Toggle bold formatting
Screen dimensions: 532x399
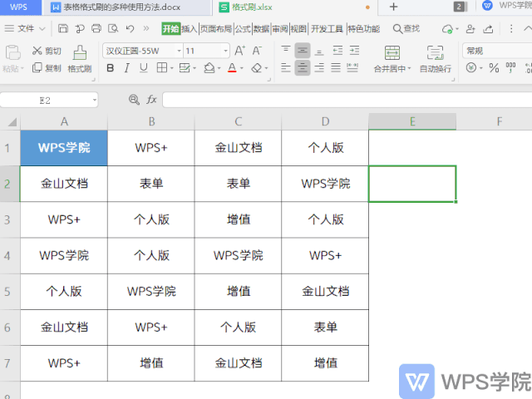(111, 68)
